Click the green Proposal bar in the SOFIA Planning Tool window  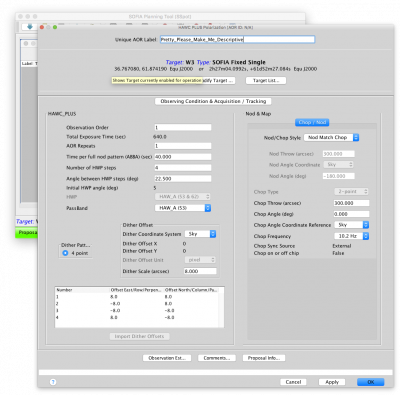[x=26, y=232]
